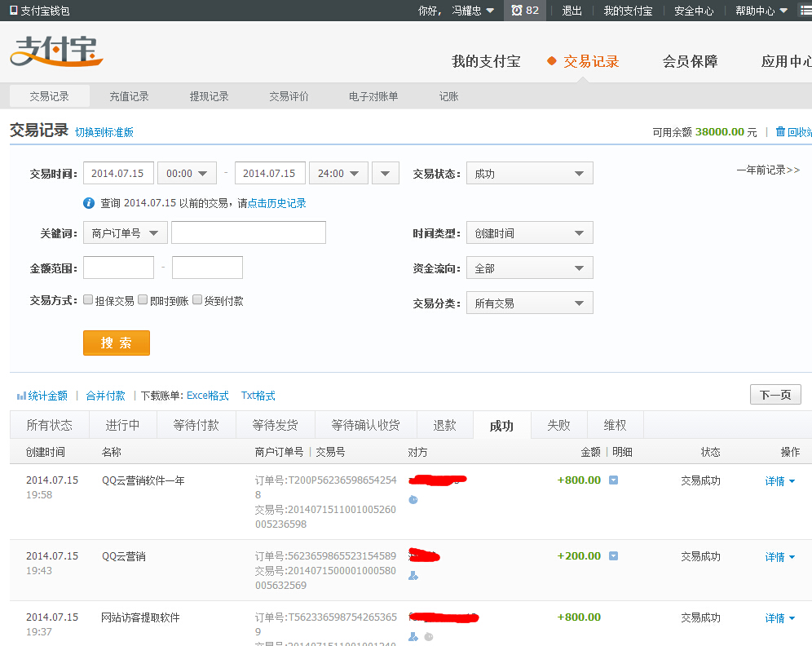Open the date range quick-select arrow dropdown
The image size is (812, 646).
(386, 173)
